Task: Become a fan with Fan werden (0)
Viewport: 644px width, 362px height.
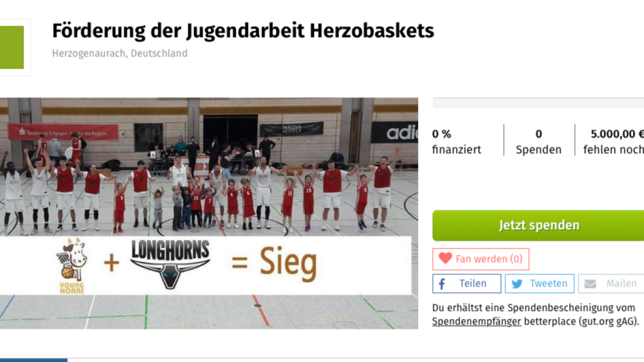Action: tap(481, 259)
